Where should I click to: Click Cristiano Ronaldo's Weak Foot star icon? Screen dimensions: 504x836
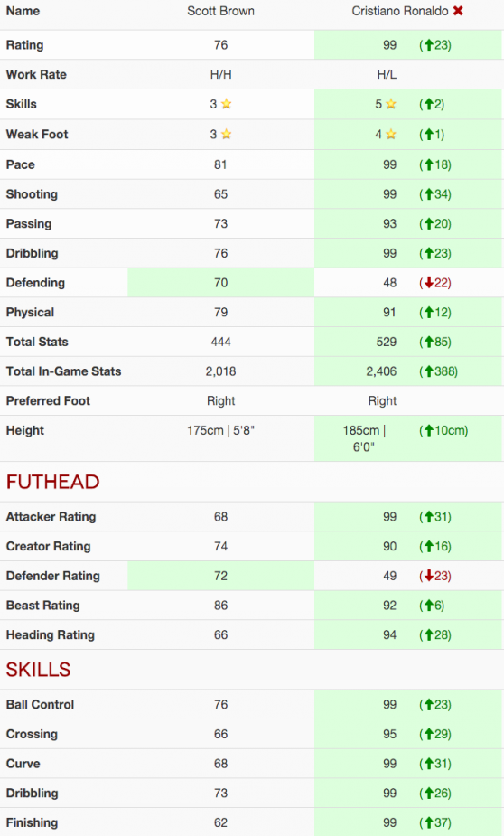tap(391, 135)
